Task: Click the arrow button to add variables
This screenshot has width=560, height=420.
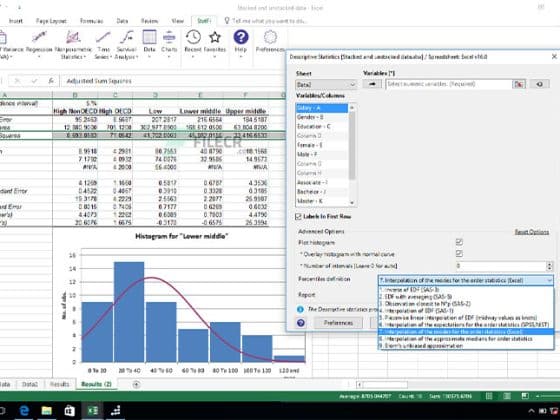Action: click(372, 84)
